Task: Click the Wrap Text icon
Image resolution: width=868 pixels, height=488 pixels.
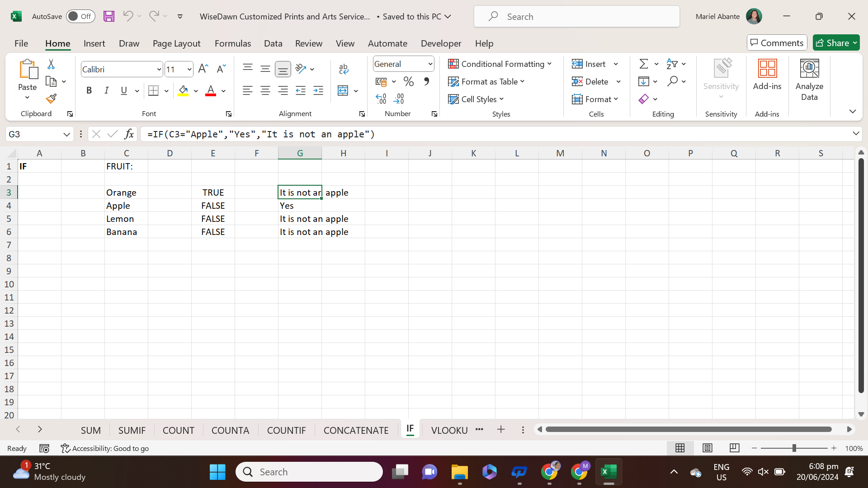Action: (344, 69)
